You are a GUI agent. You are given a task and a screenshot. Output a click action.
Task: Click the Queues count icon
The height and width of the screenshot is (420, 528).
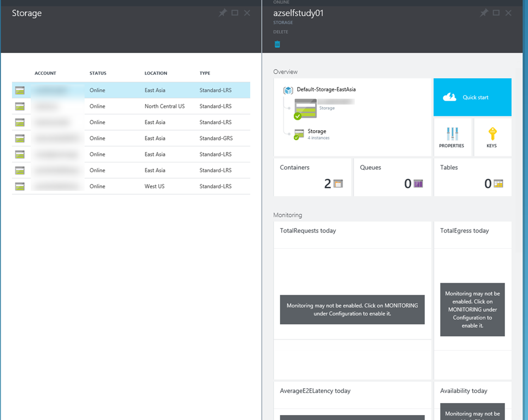click(418, 184)
